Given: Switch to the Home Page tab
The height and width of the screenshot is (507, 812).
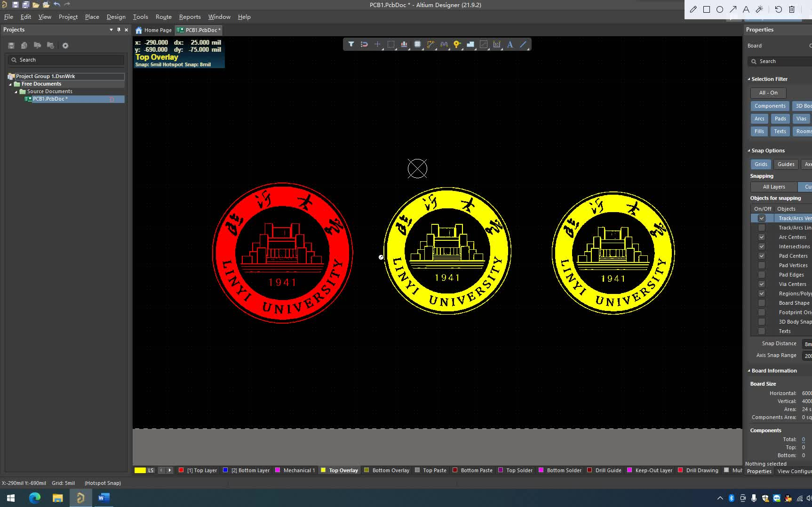Looking at the screenshot, I should 153,30.
